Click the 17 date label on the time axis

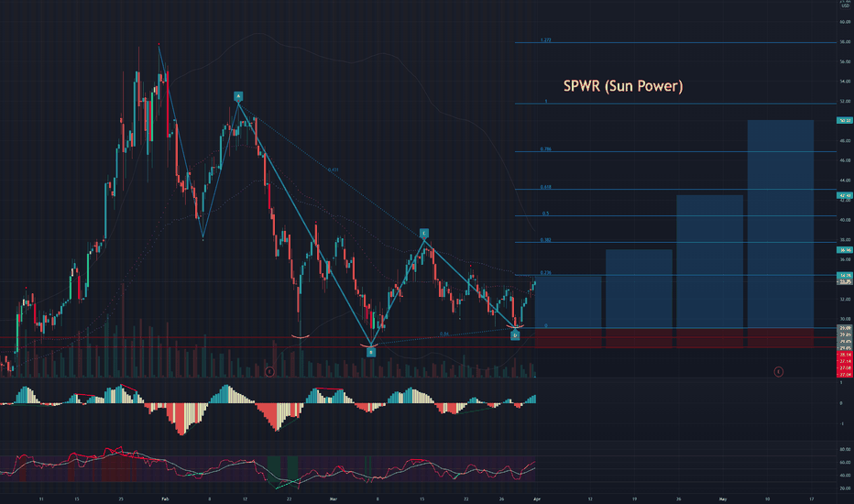click(812, 499)
